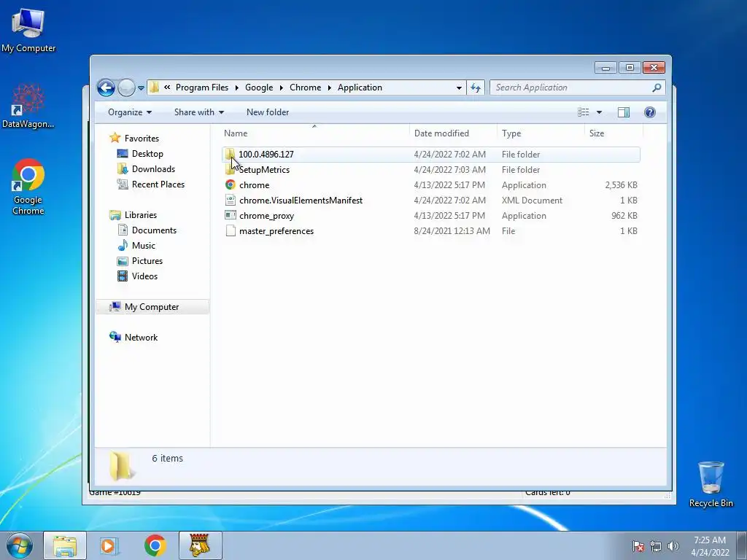Open Downloads in Favorites

click(x=153, y=169)
